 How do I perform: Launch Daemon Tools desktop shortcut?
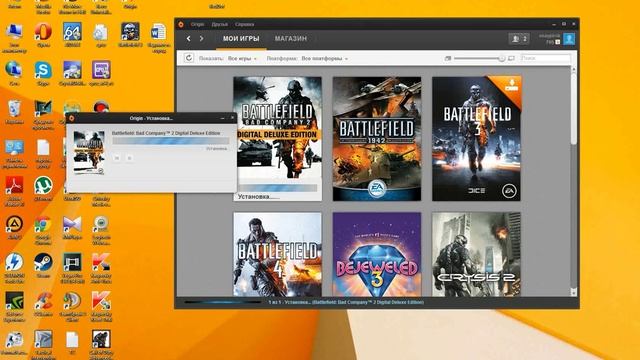tap(14, 262)
